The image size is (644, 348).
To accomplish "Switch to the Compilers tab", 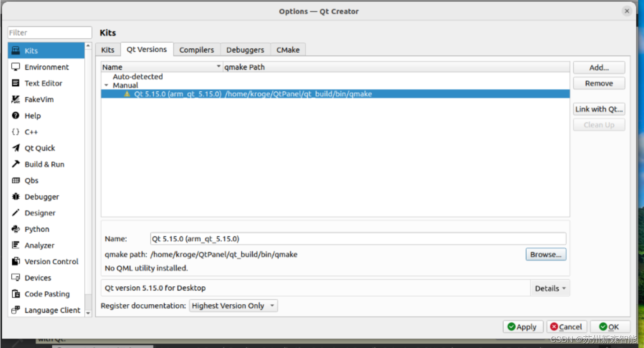I will [197, 50].
